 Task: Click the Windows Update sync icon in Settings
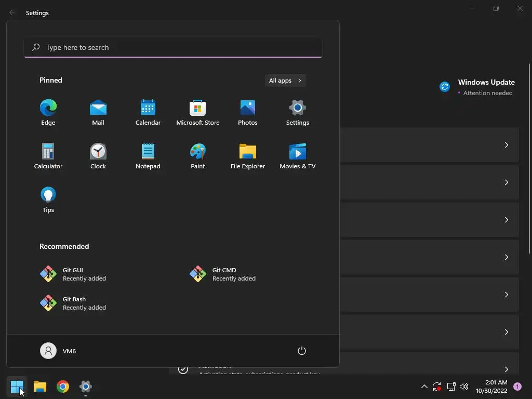[x=445, y=87]
